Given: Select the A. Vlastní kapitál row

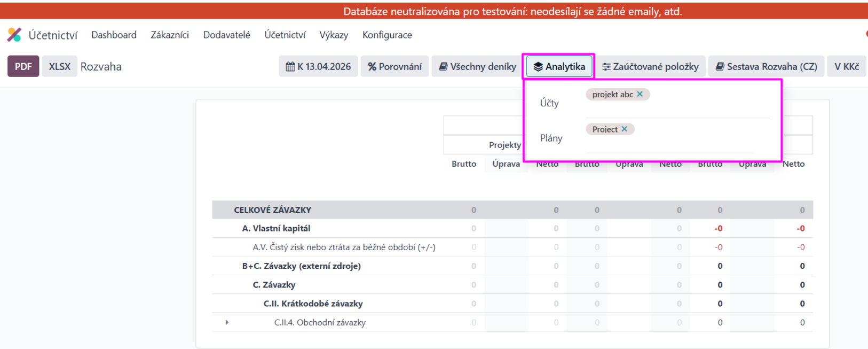Looking at the screenshot, I should pos(512,228).
